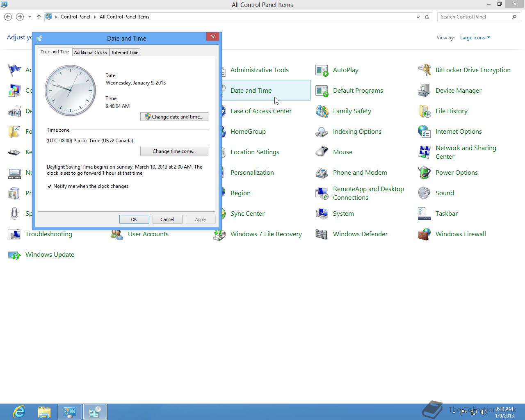Open the Windows Firewall icon
This screenshot has width=525, height=420.
point(425,234)
